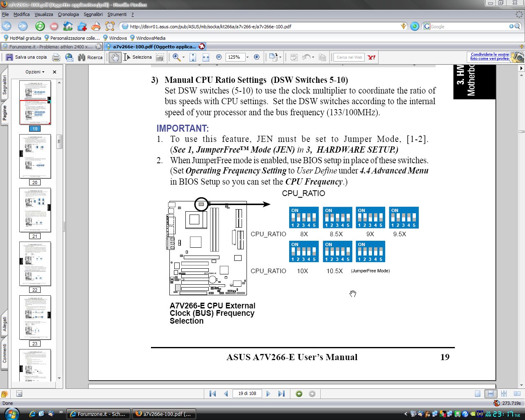The image size is (525, 420).
Task: Open Personalizzazione colle... bookmark
Action: point(72,38)
